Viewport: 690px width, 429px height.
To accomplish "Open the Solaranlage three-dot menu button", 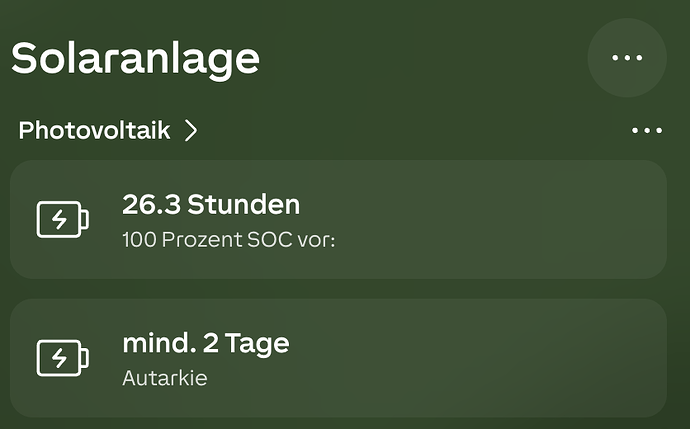I will 627,58.
